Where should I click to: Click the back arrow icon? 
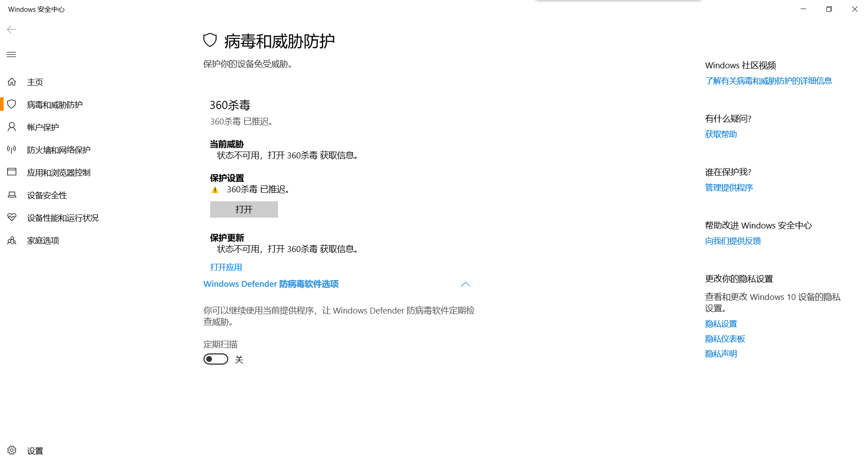[x=12, y=29]
